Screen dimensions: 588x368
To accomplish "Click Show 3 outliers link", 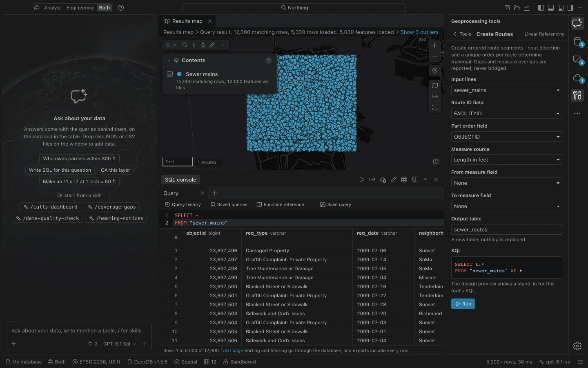I will pyautogui.click(x=419, y=32).
